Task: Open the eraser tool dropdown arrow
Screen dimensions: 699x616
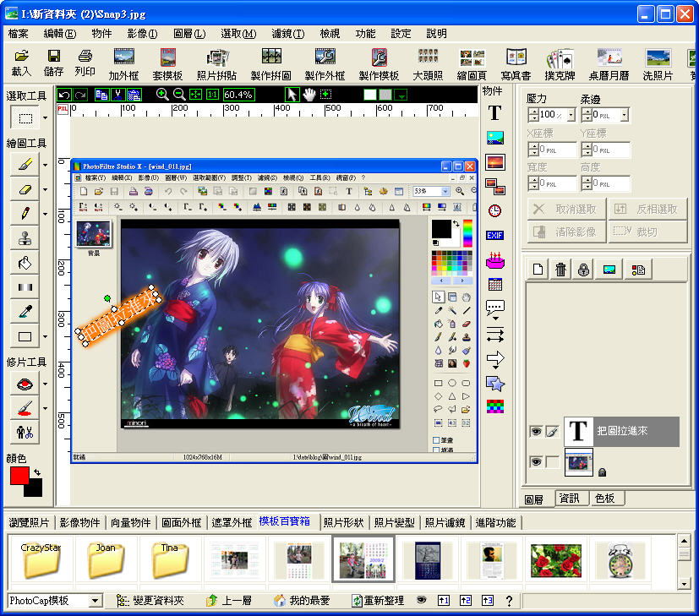Action: coord(45,189)
